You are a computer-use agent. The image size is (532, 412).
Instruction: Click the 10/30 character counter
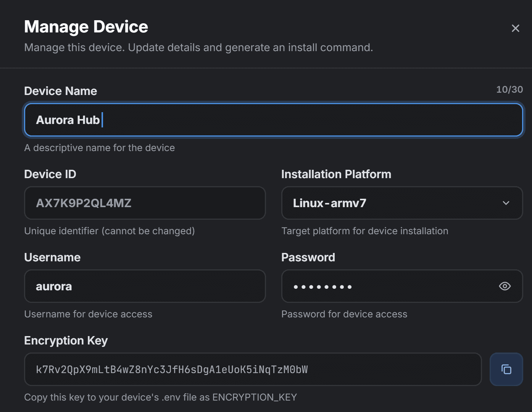coord(509,90)
